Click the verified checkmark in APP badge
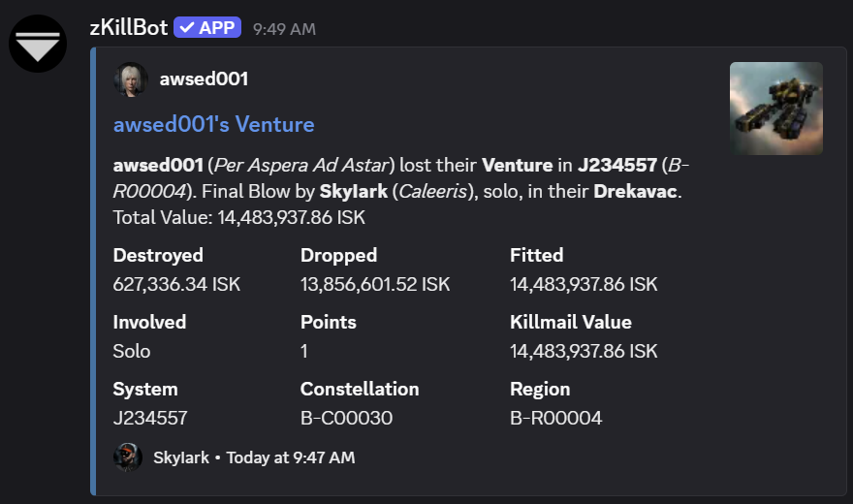Viewport: 853px width, 504px height. [186, 28]
